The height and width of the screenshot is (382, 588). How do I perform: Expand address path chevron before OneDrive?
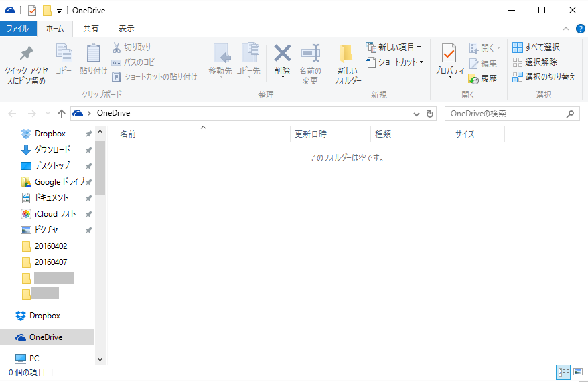[x=89, y=114]
